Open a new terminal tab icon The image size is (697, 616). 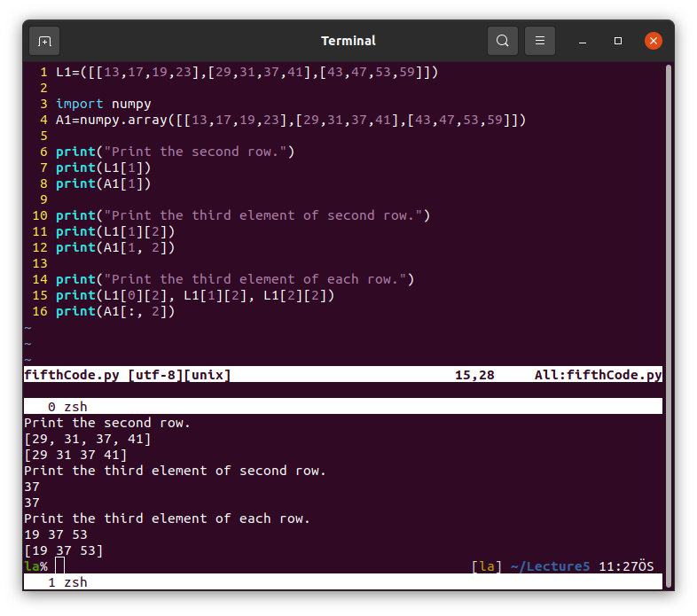click(44, 41)
